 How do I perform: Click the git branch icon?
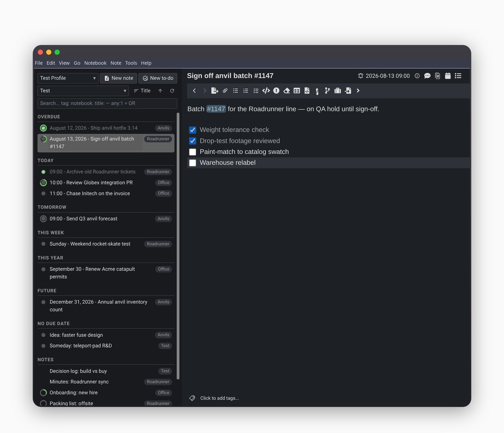point(327,91)
